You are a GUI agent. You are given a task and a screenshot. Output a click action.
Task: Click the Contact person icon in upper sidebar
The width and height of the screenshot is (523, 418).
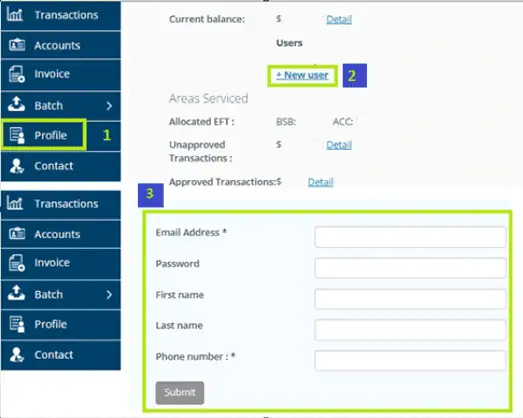pyautogui.click(x=16, y=166)
